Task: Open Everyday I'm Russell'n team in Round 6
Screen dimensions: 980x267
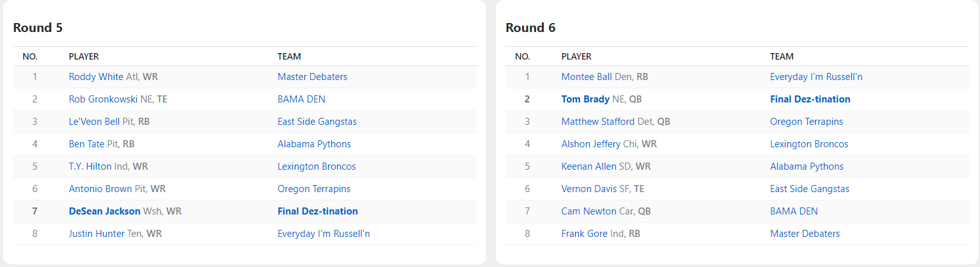Action: click(x=816, y=77)
